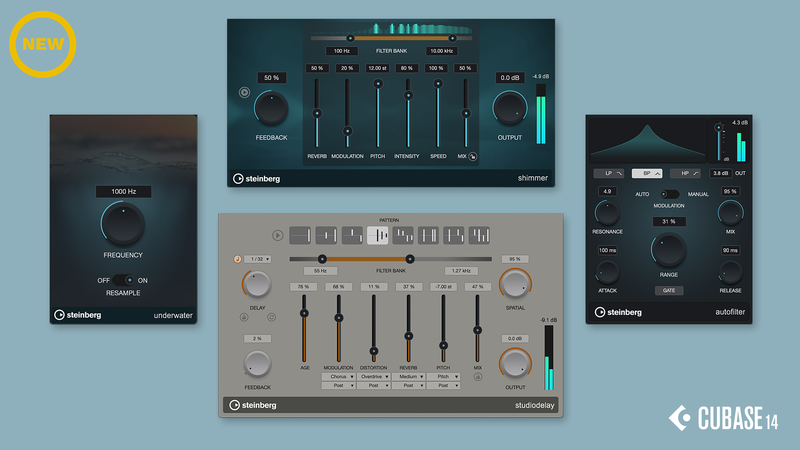
Task: Click the shimmer Output knob
Action: coord(510,108)
